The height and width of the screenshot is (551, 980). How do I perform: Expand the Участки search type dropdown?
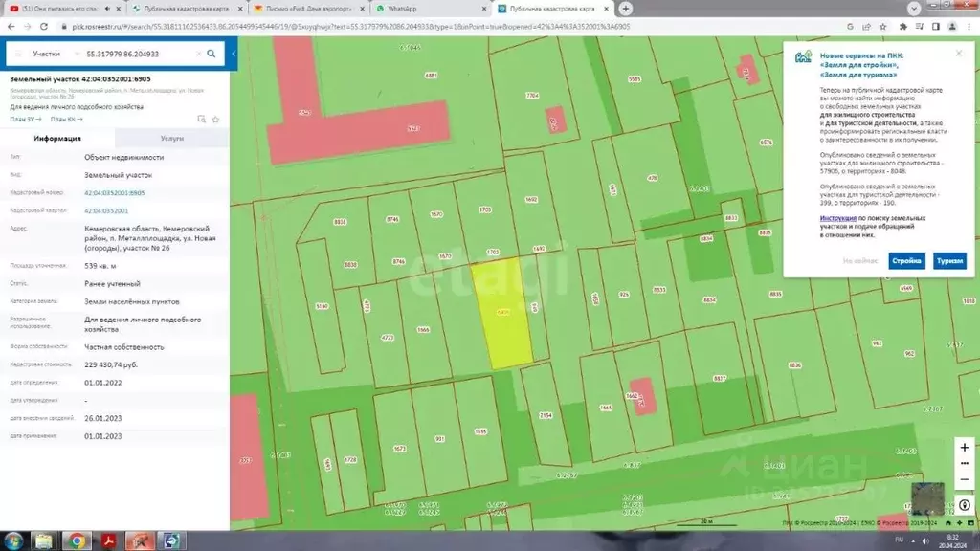pyautogui.click(x=55, y=54)
